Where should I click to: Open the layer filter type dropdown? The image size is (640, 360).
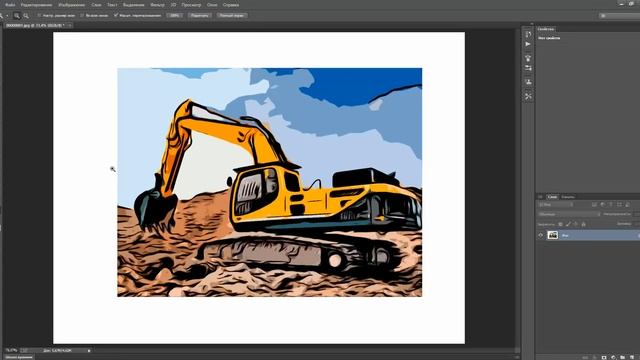coord(556,204)
